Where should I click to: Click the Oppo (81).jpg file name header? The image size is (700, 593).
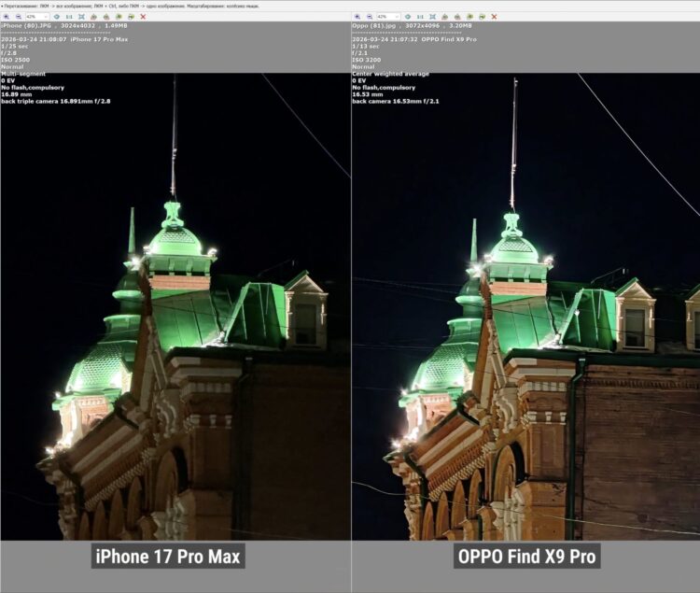374,26
